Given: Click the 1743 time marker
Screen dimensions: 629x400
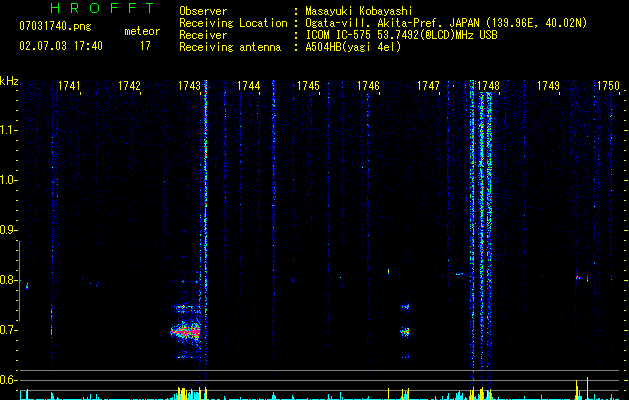Looking at the screenshot, I should (x=189, y=86).
